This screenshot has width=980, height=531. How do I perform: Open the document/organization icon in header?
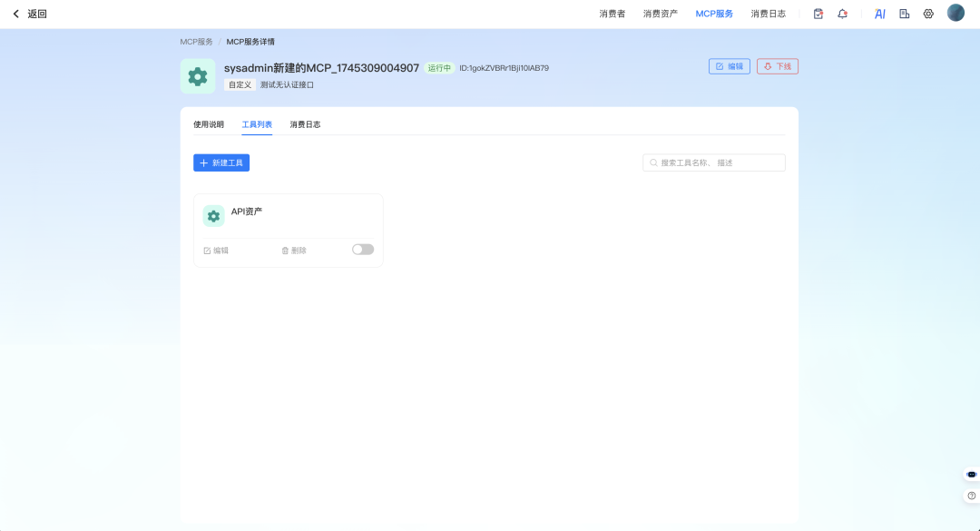point(905,14)
